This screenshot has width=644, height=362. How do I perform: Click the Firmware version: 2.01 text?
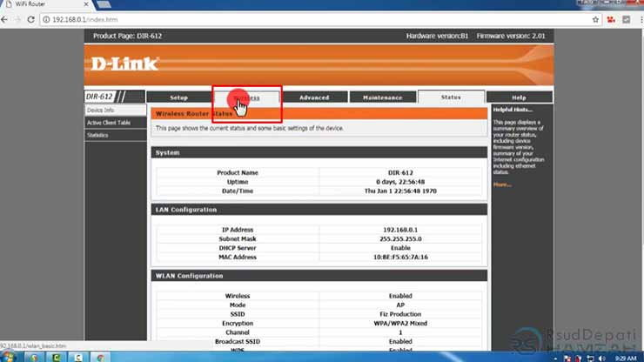pyautogui.click(x=511, y=36)
